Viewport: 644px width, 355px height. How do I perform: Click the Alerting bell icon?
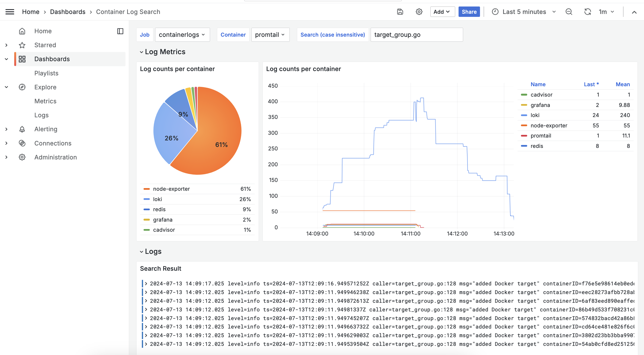[x=22, y=129]
